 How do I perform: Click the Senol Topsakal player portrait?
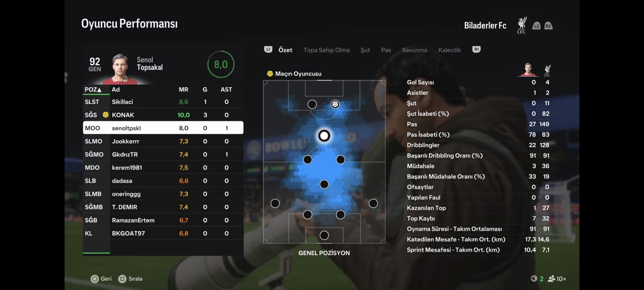[x=120, y=69]
